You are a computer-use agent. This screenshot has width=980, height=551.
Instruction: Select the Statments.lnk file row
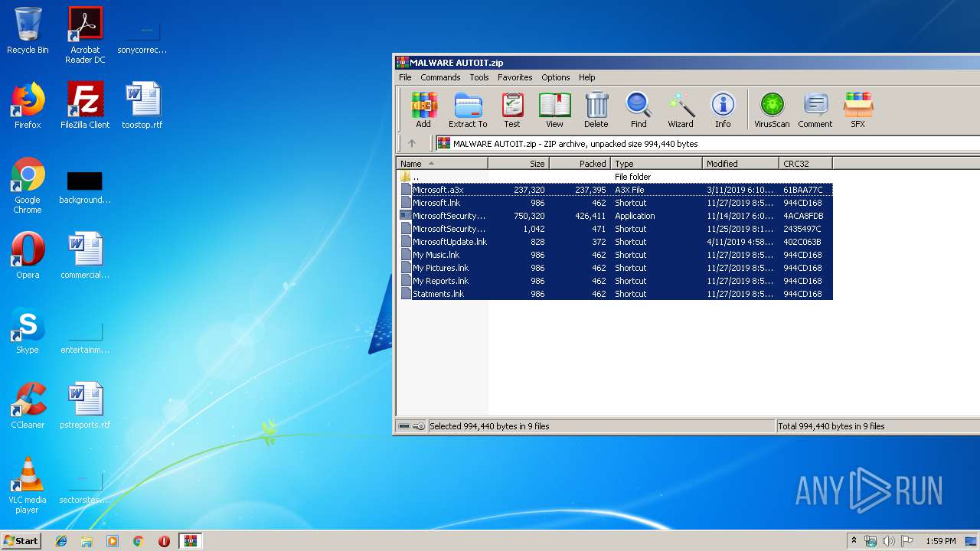(x=615, y=294)
